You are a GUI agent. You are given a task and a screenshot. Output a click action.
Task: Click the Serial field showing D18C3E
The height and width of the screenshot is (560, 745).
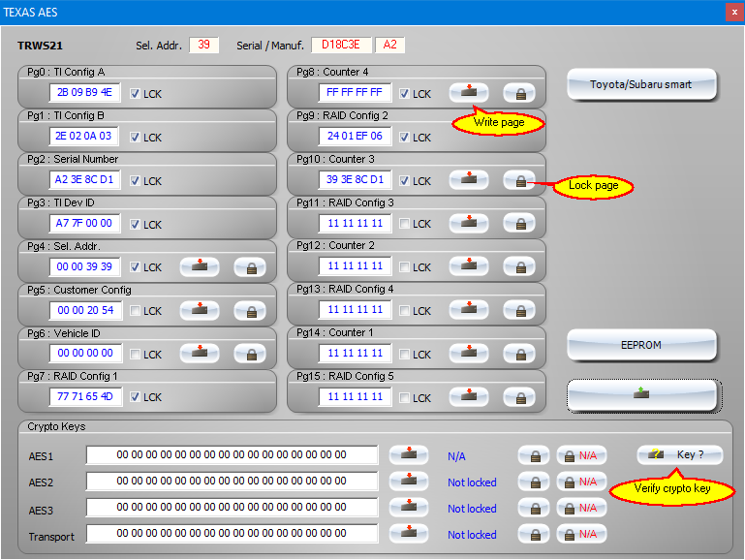(x=342, y=45)
